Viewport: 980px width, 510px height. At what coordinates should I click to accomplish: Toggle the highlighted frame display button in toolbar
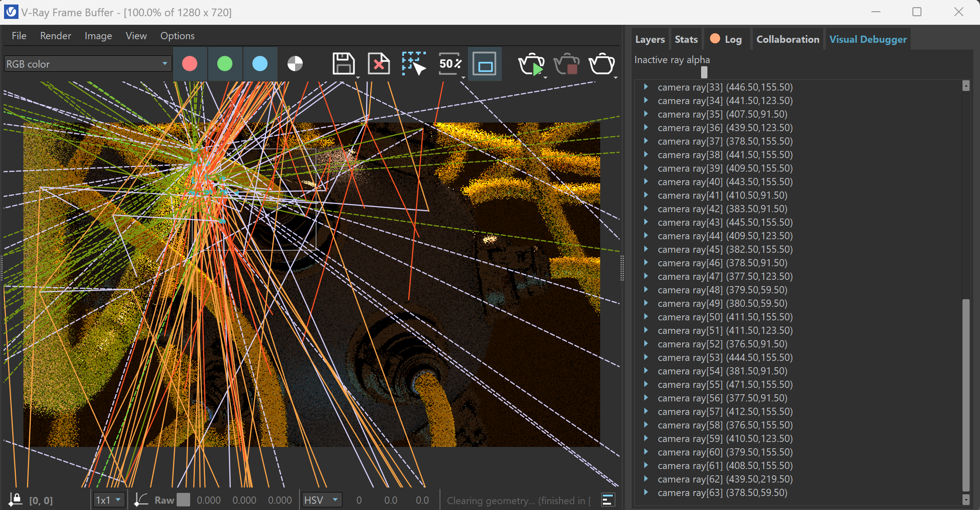coord(485,64)
